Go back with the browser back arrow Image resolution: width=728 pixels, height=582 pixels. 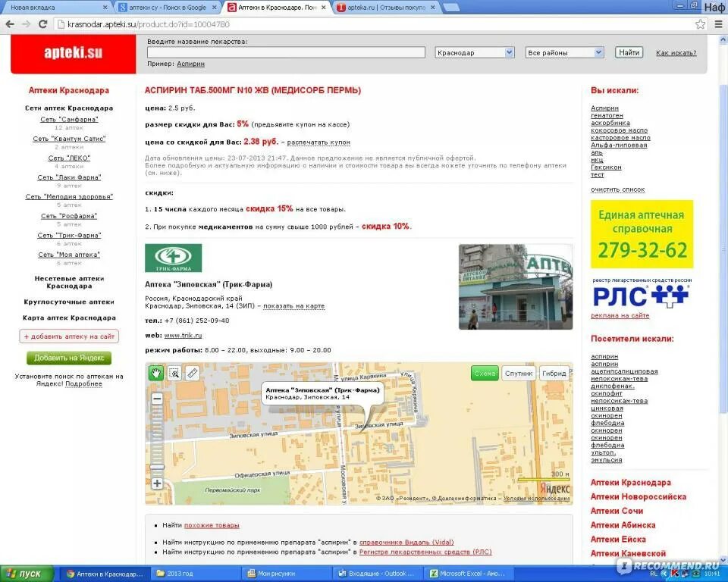pos(10,24)
